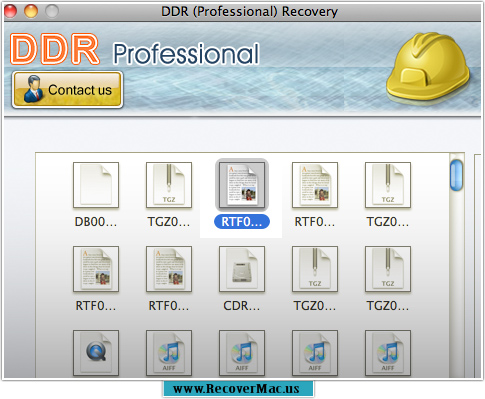Select the third AIFF audio file icon
485x399 pixels.
[x=315, y=353]
